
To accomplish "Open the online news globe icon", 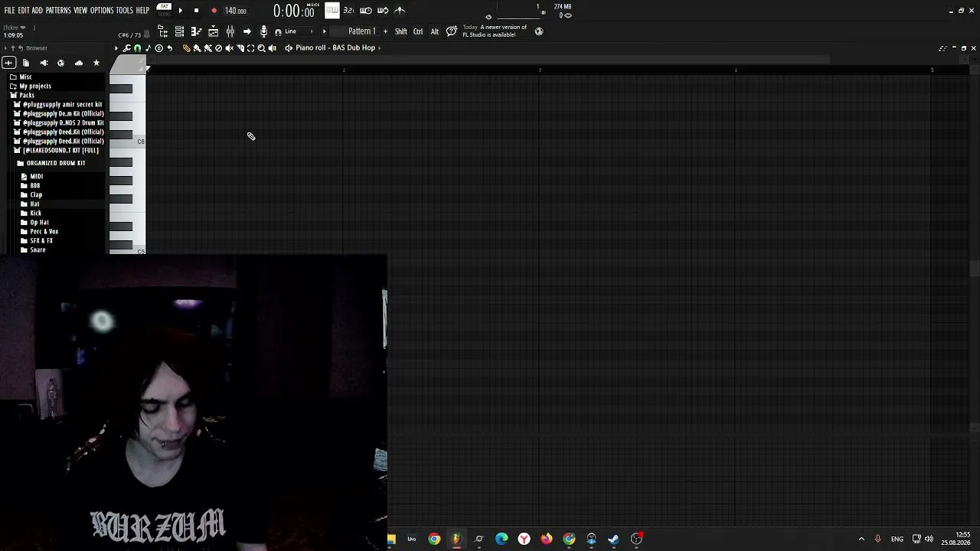I will tap(539, 31).
